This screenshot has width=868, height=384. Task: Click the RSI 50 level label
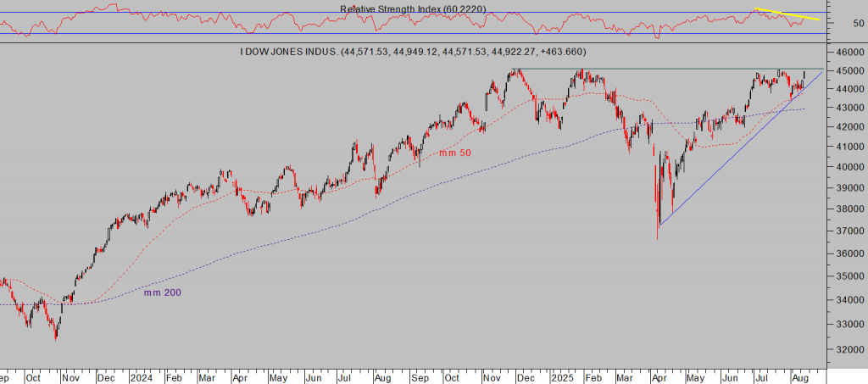click(859, 23)
